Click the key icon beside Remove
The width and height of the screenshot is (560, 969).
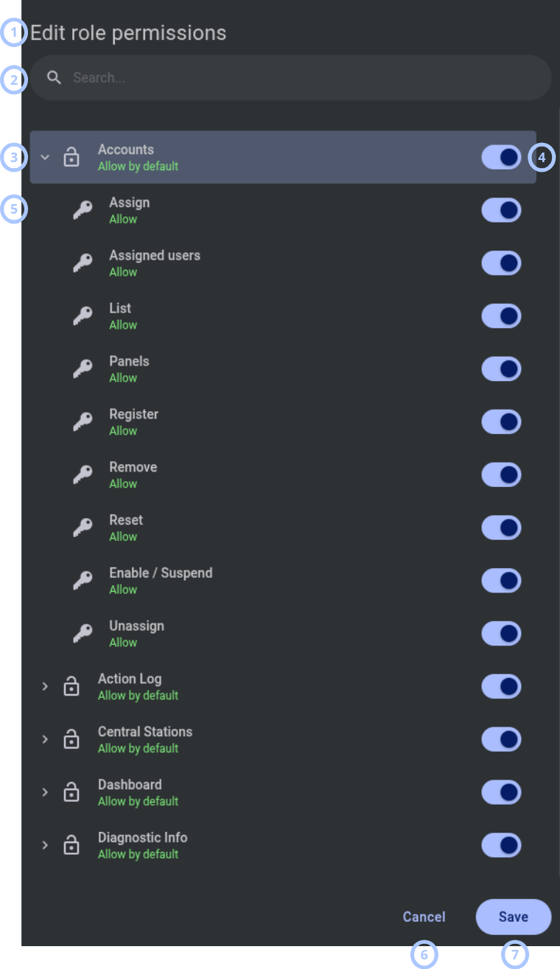[83, 475]
